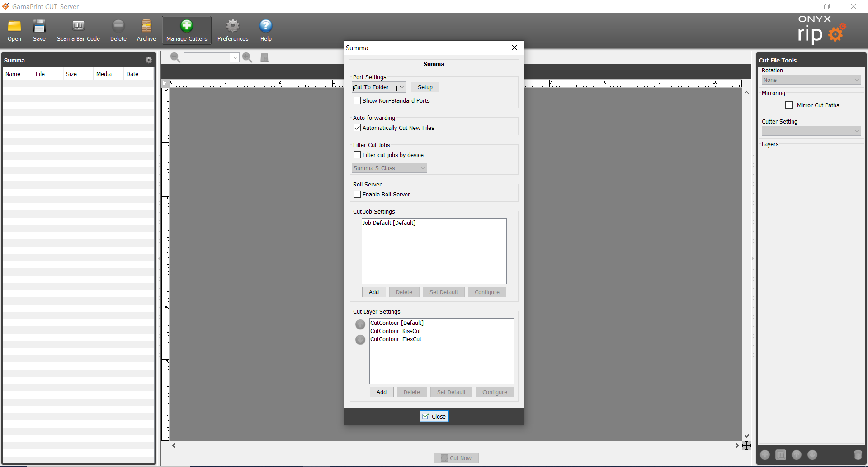868x467 pixels.
Task: Close the Summa dialog with the X
Action: click(514, 48)
